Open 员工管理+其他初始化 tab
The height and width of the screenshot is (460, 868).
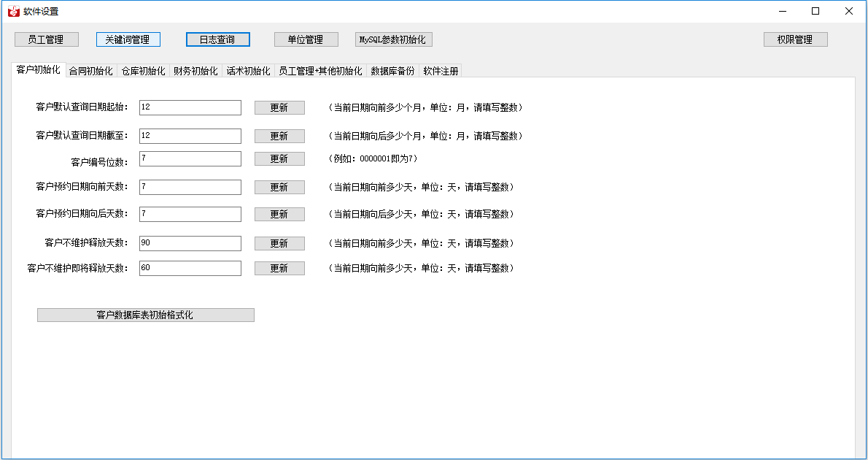pos(320,71)
